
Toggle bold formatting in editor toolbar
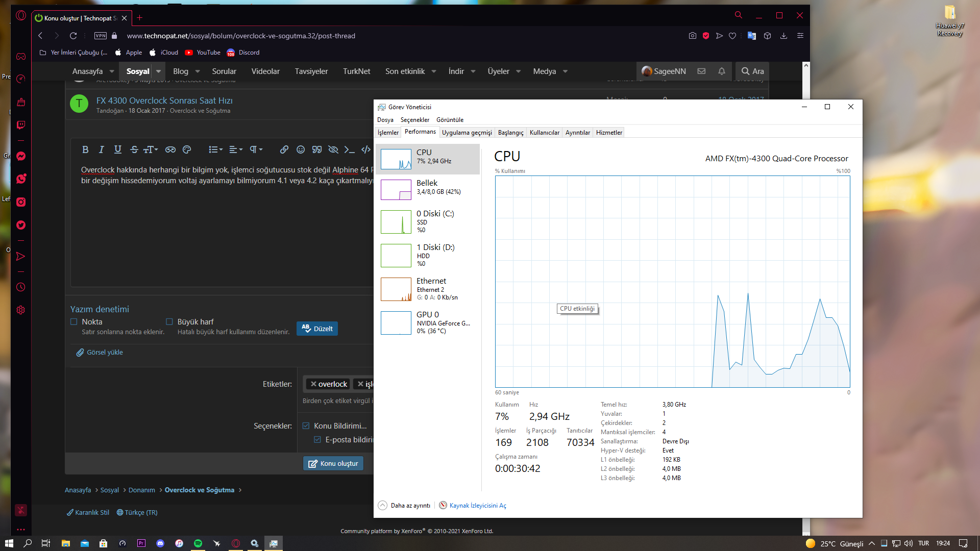tap(85, 149)
